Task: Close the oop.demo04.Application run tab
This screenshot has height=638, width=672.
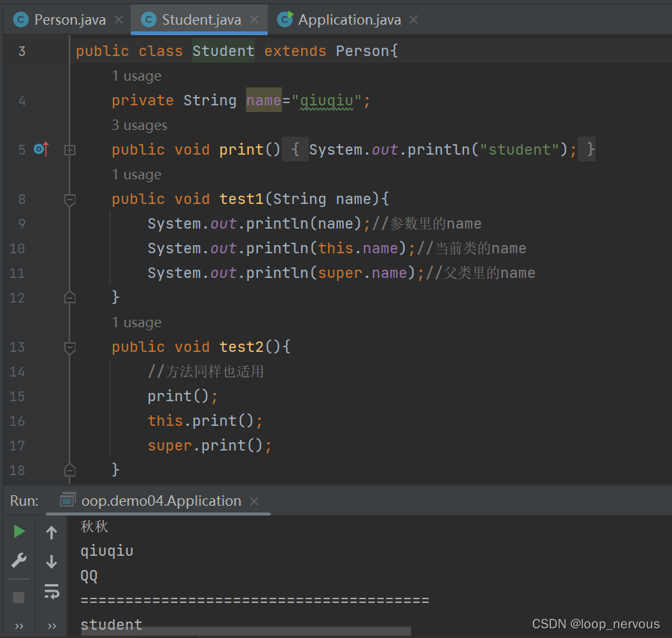Action: (254, 501)
